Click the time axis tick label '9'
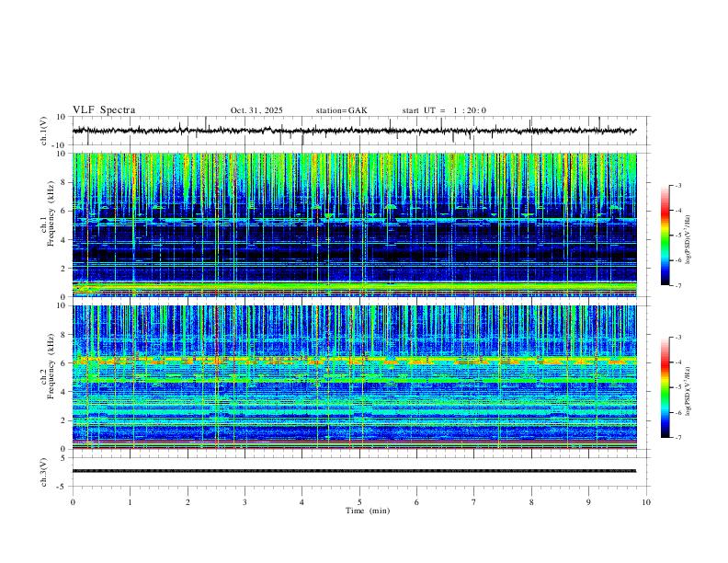The width and height of the screenshot is (728, 563). click(x=588, y=502)
